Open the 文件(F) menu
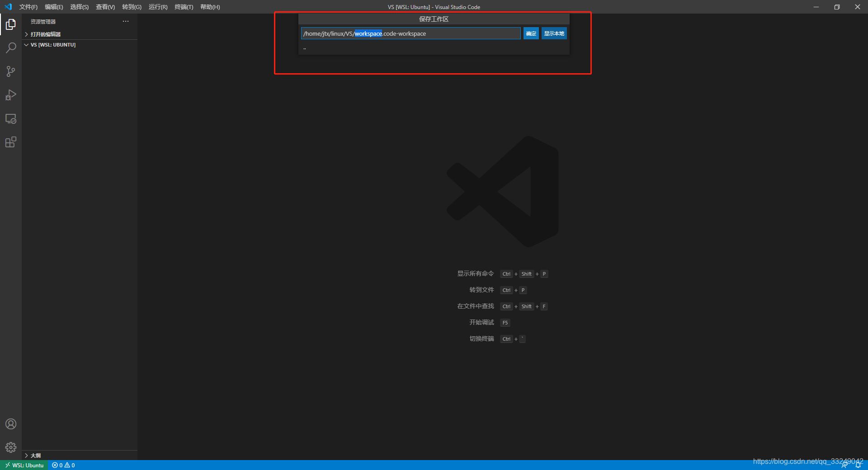868x470 pixels. 28,7
